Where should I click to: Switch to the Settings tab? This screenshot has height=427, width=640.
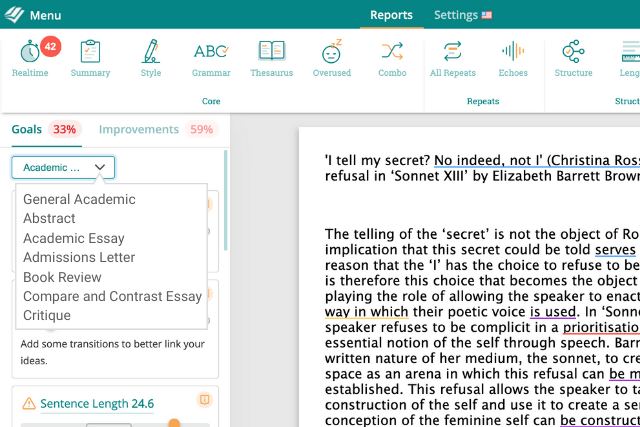[x=456, y=15]
